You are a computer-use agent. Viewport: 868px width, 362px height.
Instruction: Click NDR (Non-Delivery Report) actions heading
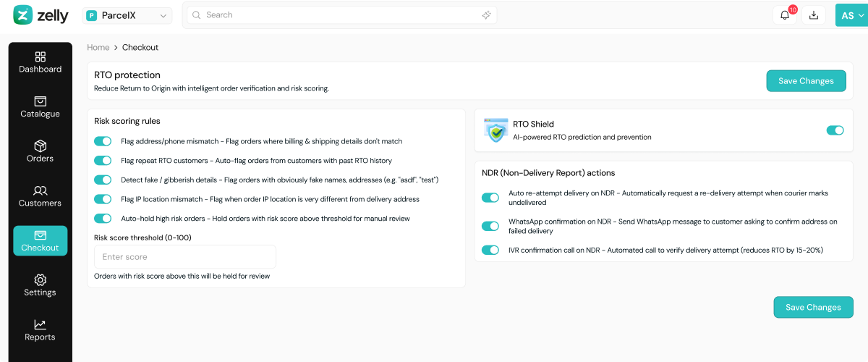548,173
